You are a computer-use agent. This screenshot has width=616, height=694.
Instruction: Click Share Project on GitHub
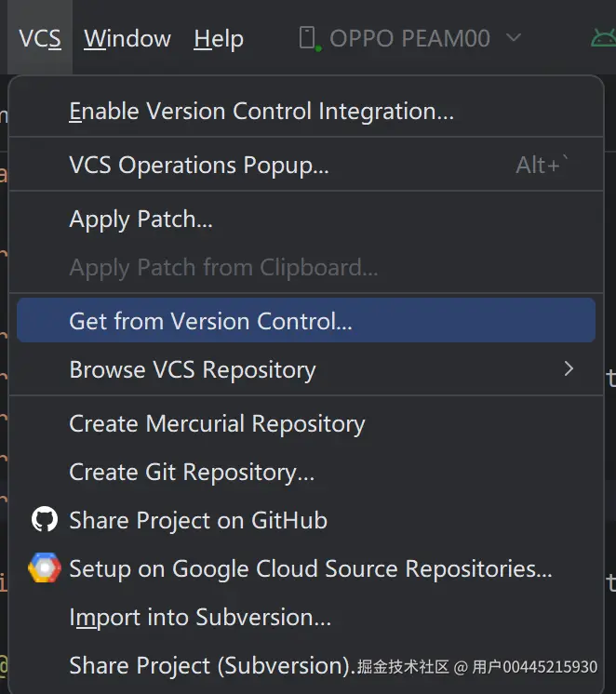pyautogui.click(x=198, y=520)
